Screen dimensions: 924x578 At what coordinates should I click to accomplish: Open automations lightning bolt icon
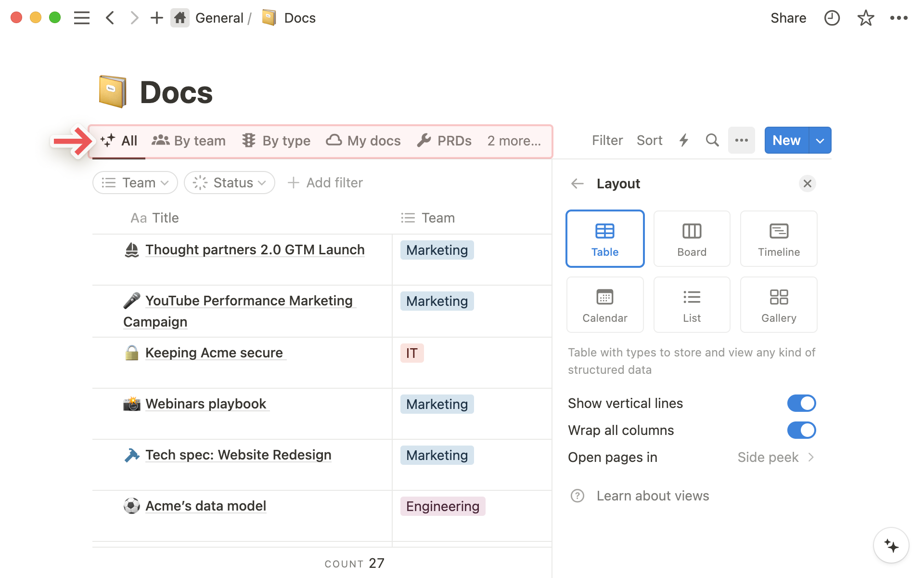[x=683, y=140]
